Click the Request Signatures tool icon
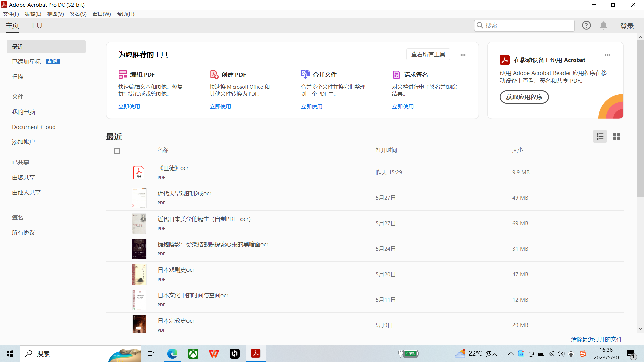Screen dimensions: 644x362 pos(396,74)
